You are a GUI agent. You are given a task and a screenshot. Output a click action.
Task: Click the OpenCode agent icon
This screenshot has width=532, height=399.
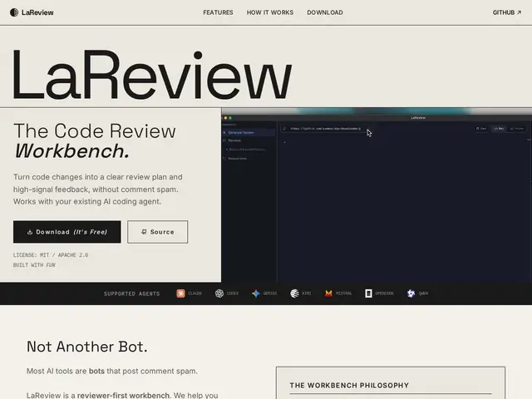click(368, 293)
